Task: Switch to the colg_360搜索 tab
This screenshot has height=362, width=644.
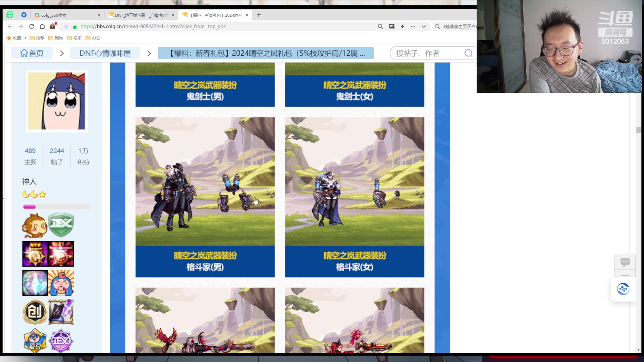Action: (x=67, y=15)
